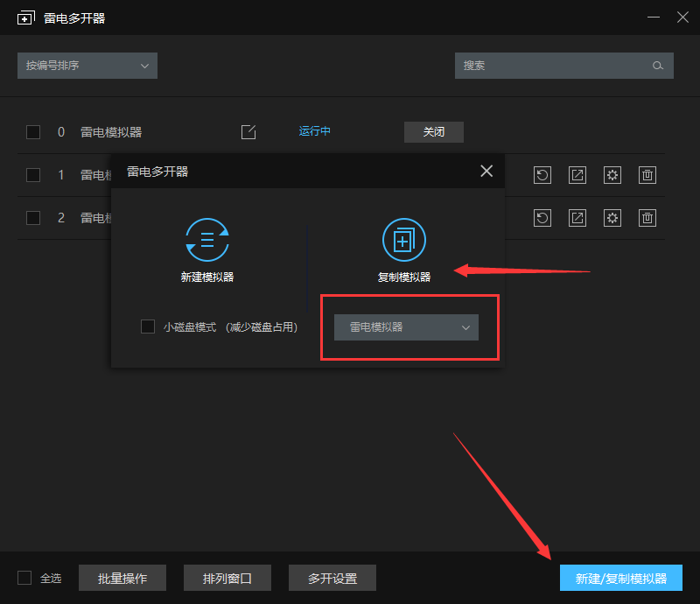
Task: Click the Copy Emulator (复制模拟器) icon
Action: pyautogui.click(x=403, y=241)
